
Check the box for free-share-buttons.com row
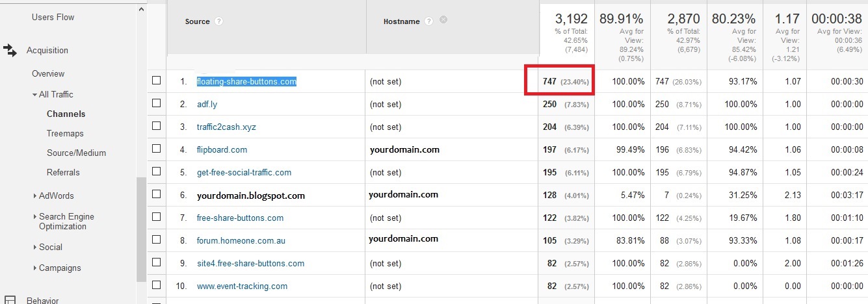(156, 217)
